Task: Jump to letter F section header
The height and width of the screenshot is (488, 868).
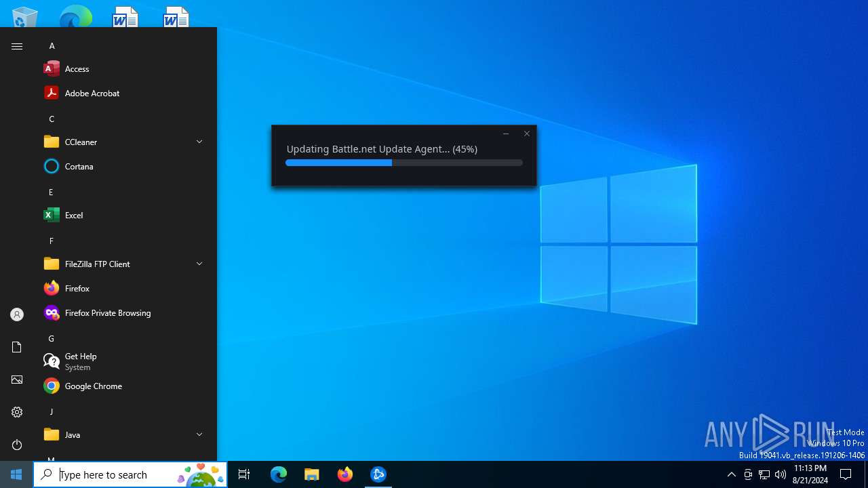Action: pos(51,241)
